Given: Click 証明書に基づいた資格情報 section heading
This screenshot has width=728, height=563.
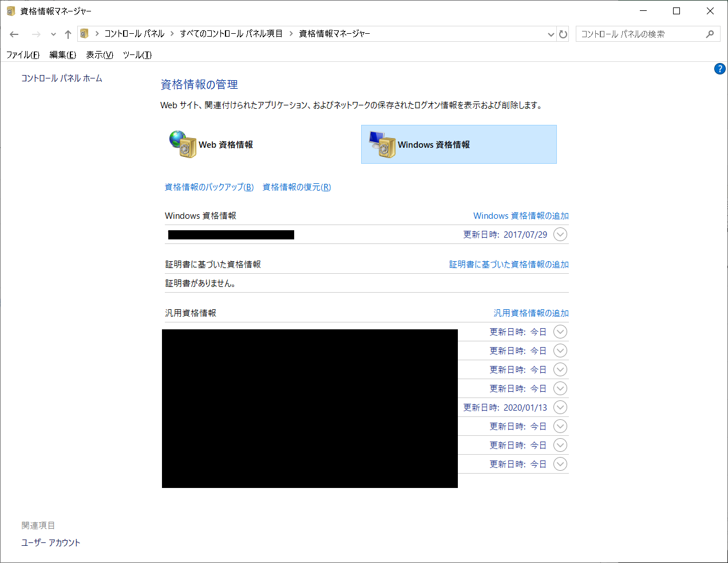Looking at the screenshot, I should pos(213,265).
